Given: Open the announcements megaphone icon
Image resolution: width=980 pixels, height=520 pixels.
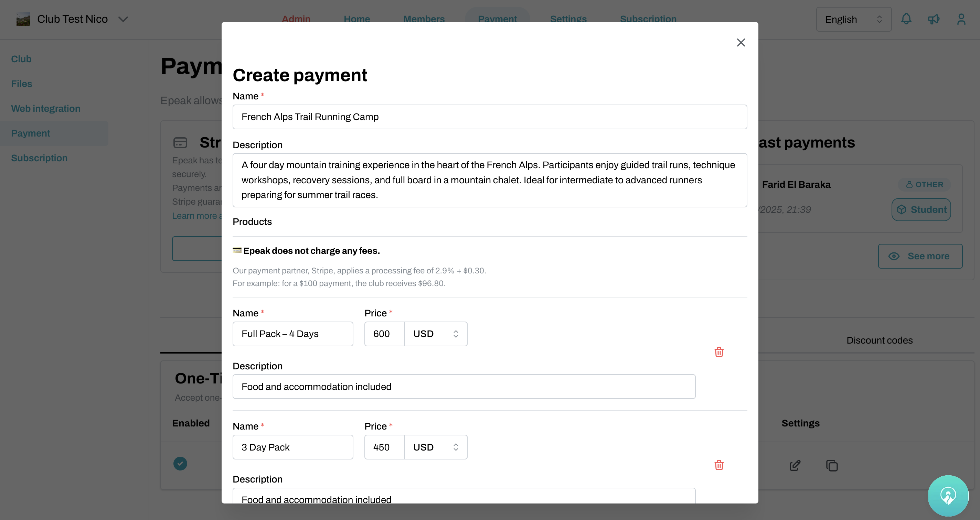Looking at the screenshot, I should pos(934,19).
